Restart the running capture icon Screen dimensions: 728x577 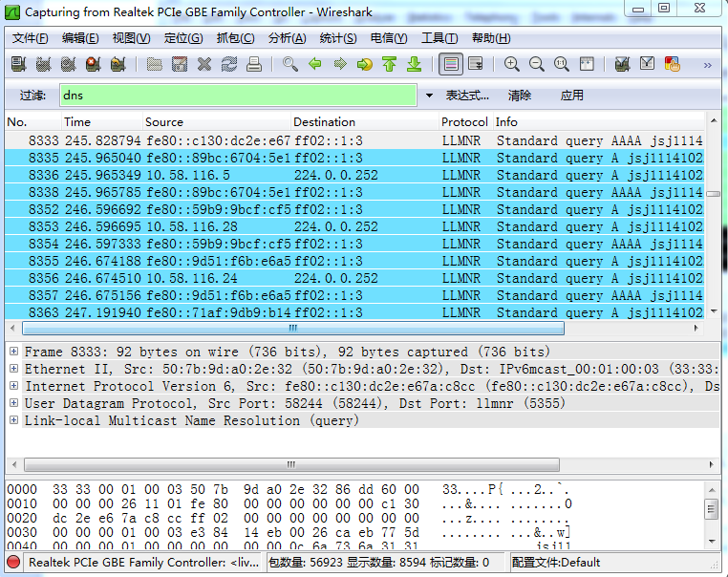click(x=118, y=64)
